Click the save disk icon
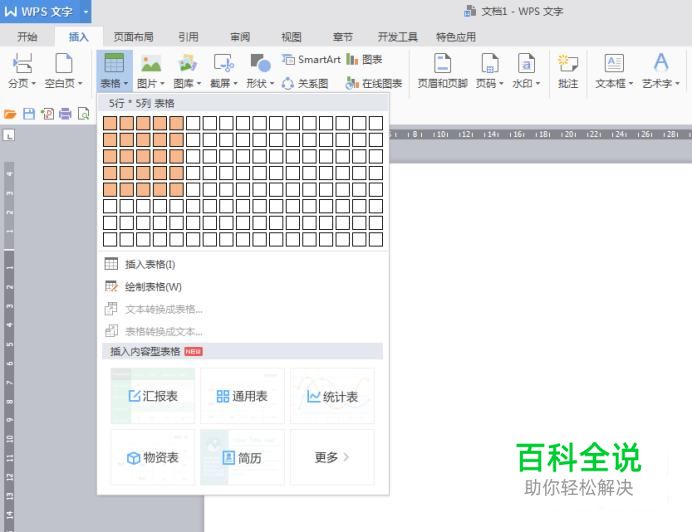692x532 pixels. 29,114
